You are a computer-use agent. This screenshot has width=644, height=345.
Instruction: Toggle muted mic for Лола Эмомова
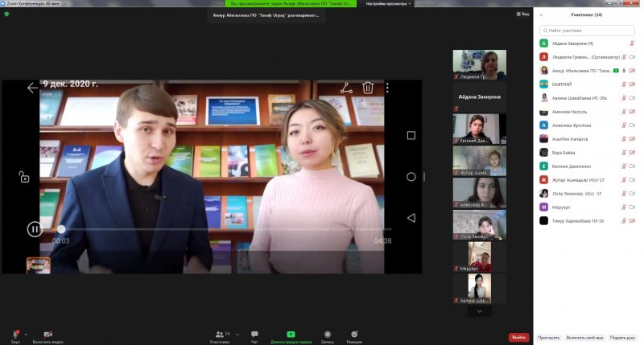coord(624,194)
